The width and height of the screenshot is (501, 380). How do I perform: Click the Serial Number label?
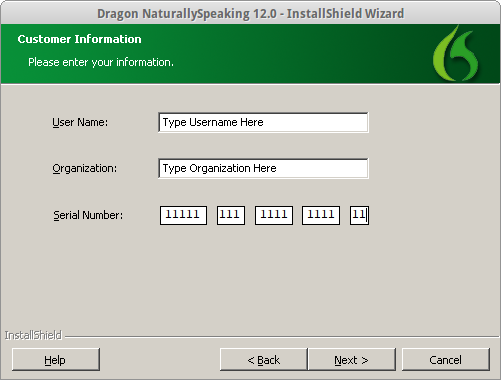(88, 215)
